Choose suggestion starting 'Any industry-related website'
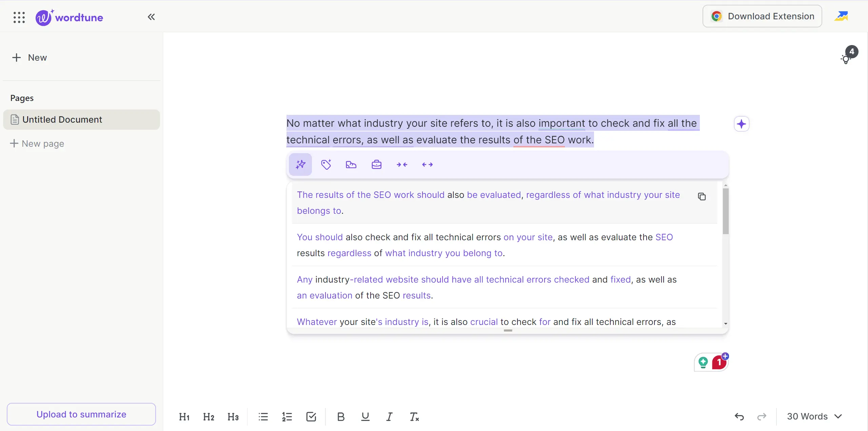Screen dimensions: 868x431 pos(505,287)
